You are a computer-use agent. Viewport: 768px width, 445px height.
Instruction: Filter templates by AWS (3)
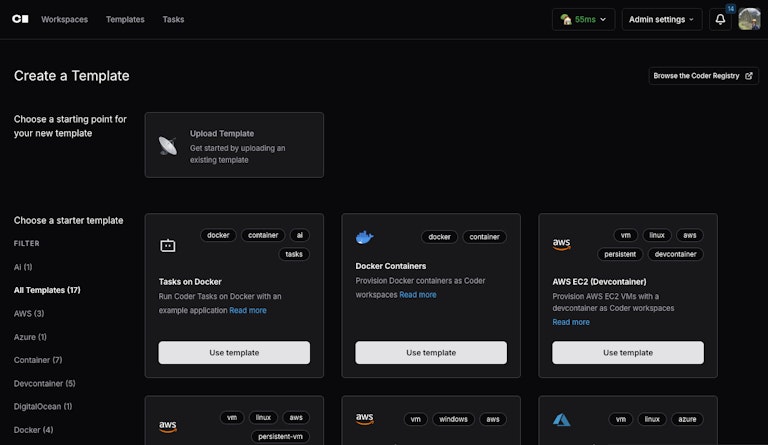[x=29, y=313]
